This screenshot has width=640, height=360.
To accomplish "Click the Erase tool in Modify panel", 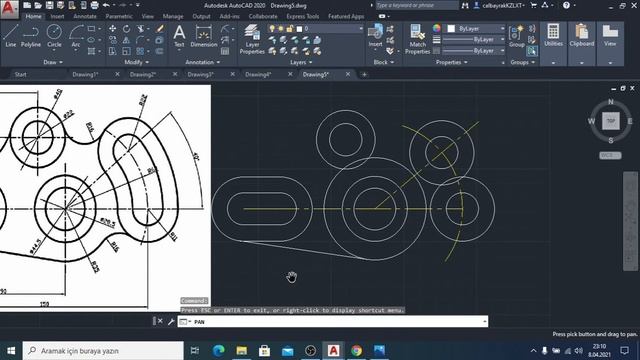I will click(x=160, y=29).
